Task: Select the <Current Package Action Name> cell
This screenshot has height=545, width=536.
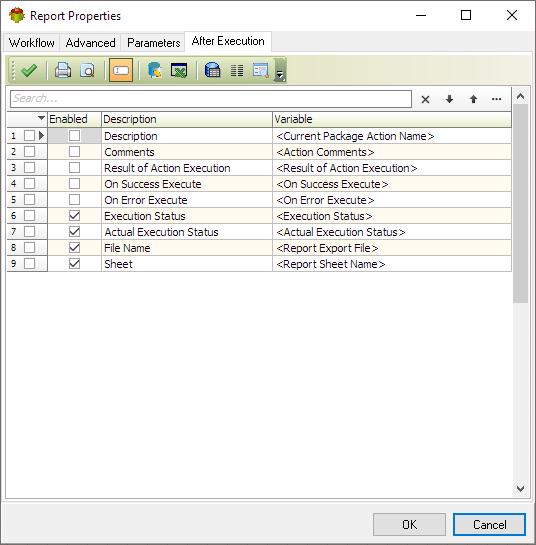Action: [x=392, y=136]
